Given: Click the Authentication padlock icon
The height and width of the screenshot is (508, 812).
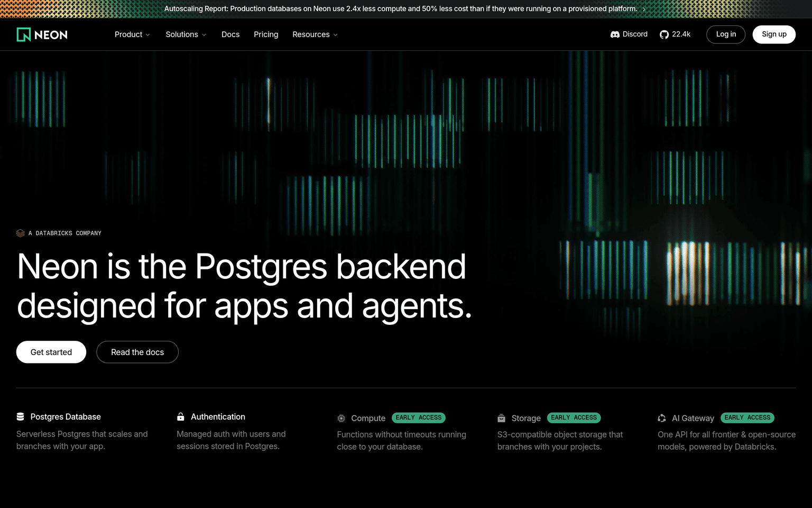Looking at the screenshot, I should [x=181, y=416].
